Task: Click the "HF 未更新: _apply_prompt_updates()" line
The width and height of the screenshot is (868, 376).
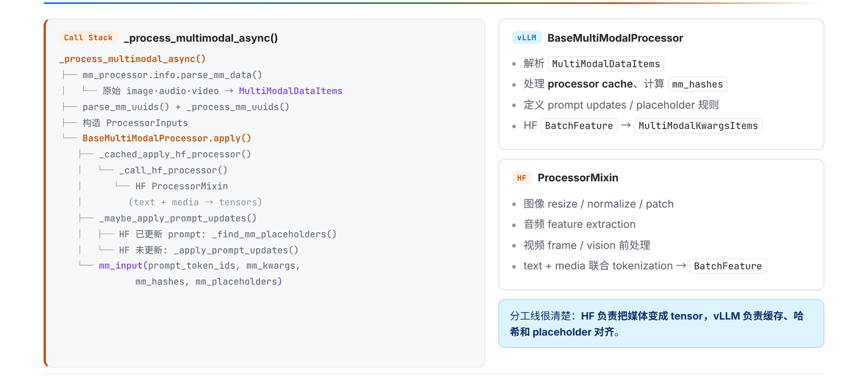Action: [209, 250]
